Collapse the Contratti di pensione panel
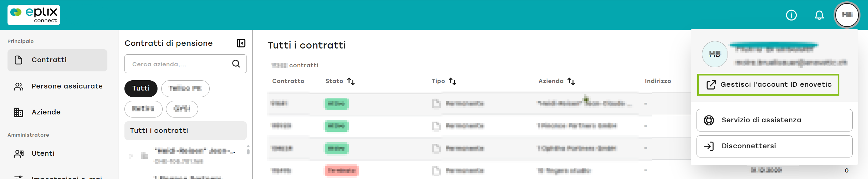This screenshot has width=868, height=179. tap(241, 43)
